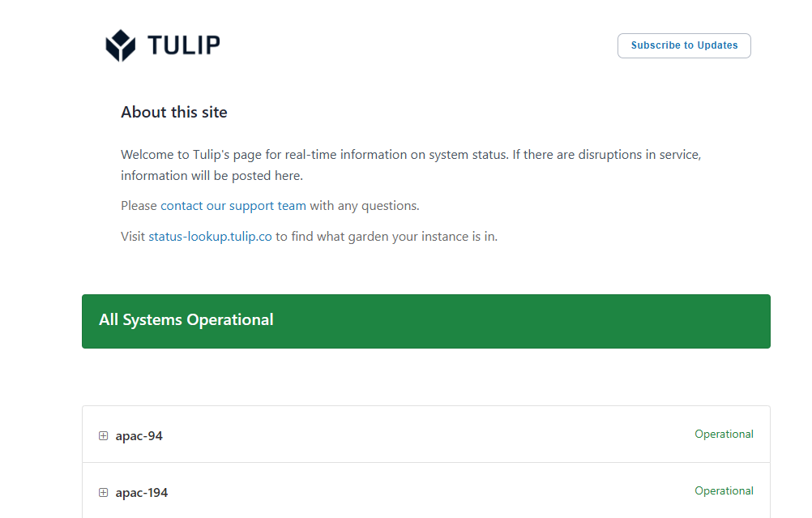
Task: Click the About this site heading
Action: (174, 112)
